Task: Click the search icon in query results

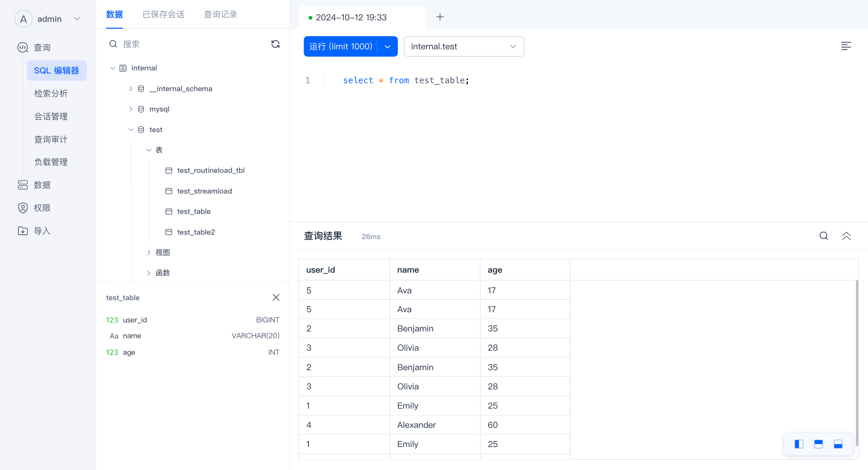Action: pos(824,236)
